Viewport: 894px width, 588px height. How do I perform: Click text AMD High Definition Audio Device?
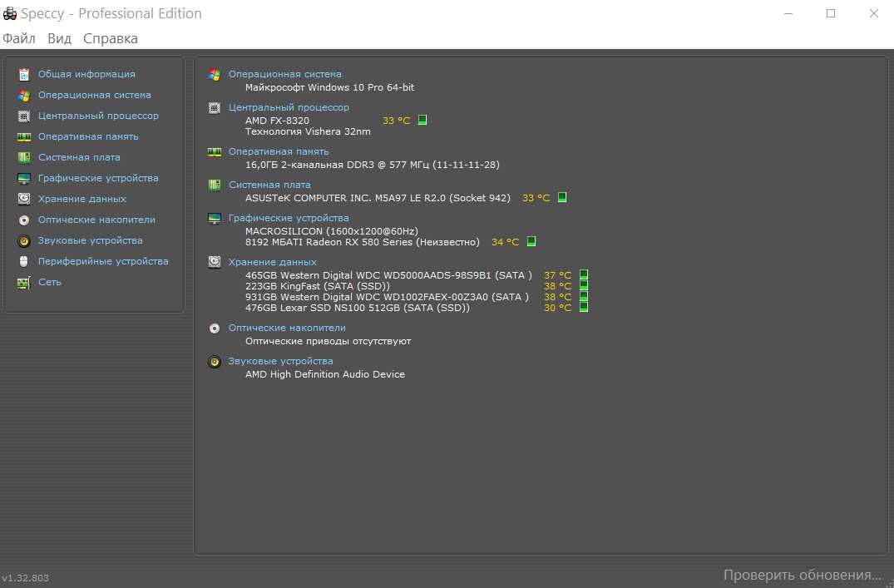tap(325, 375)
